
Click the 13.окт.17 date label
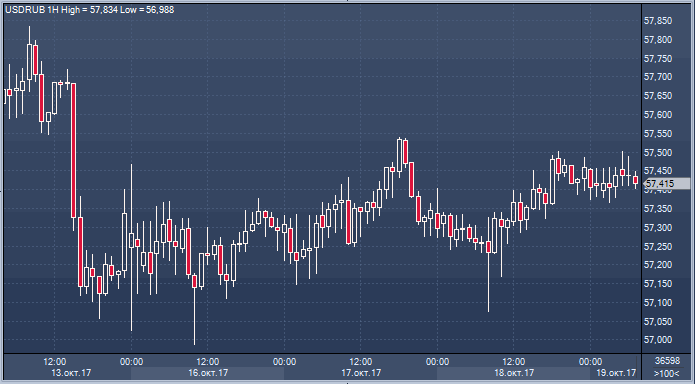[71, 373]
